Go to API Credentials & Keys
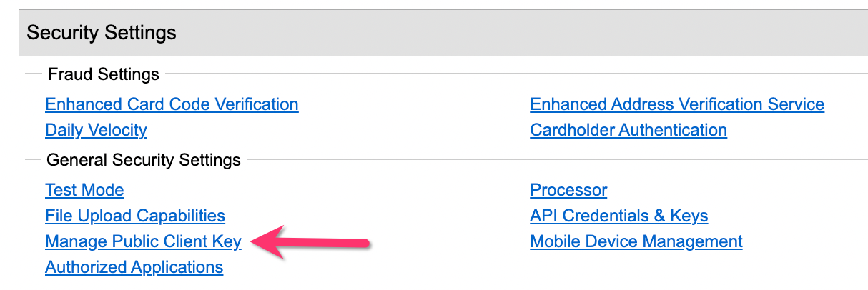This screenshot has height=290, width=868. point(619,216)
